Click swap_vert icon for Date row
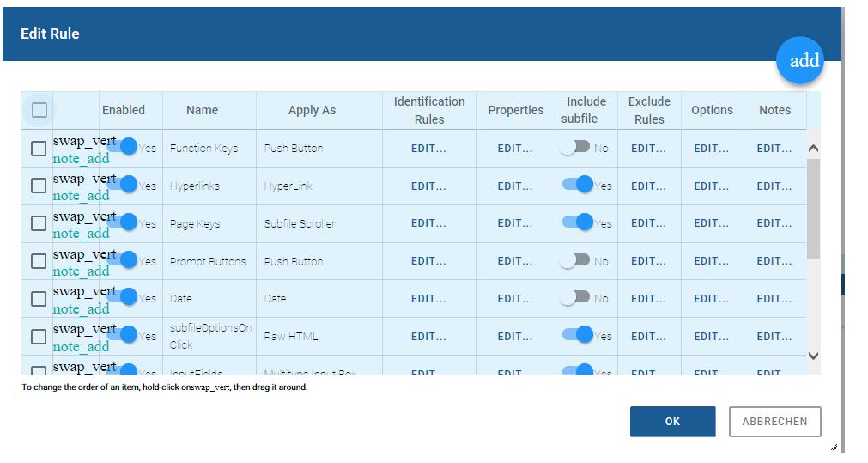 point(83,291)
